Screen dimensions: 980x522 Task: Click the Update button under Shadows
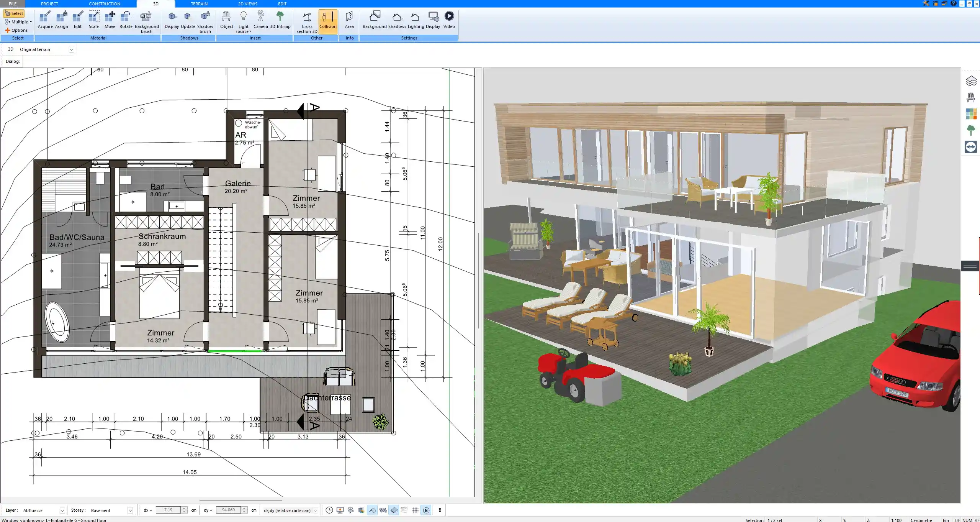(x=188, y=20)
